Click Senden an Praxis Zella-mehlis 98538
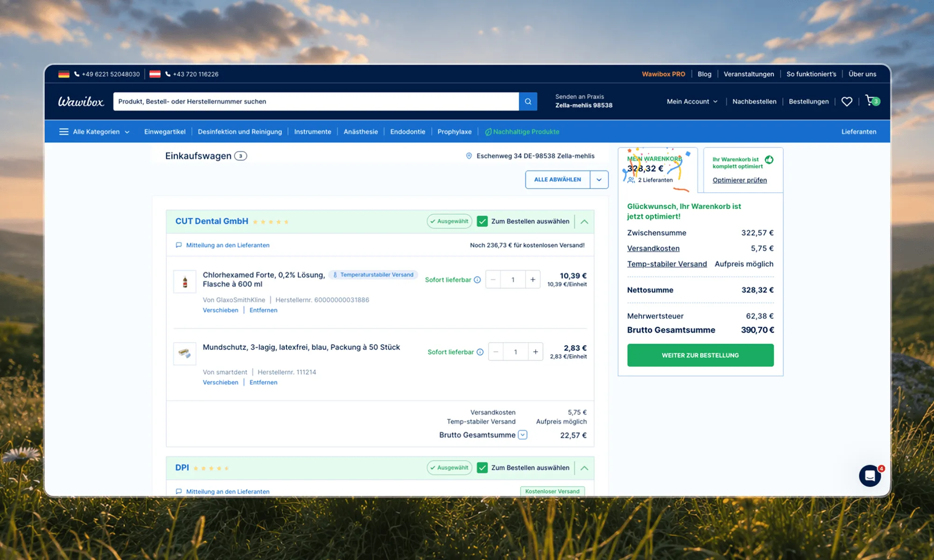This screenshot has height=560, width=934. [x=584, y=101]
